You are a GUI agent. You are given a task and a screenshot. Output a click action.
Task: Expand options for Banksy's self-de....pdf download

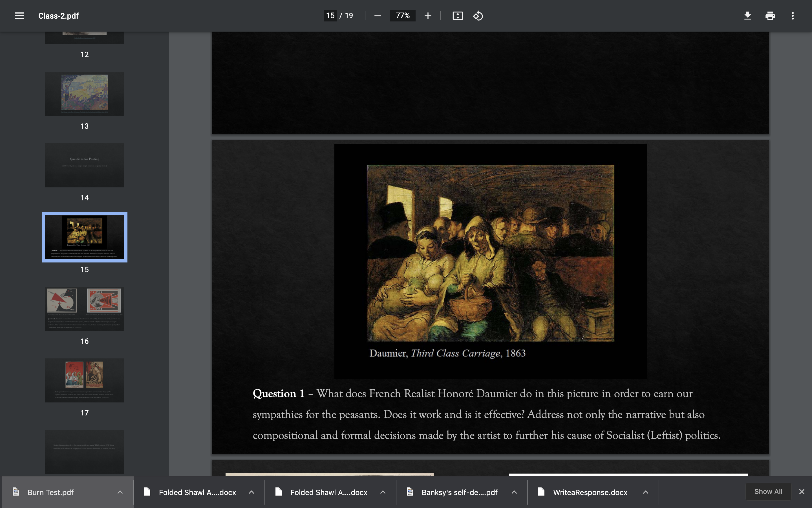point(514,492)
